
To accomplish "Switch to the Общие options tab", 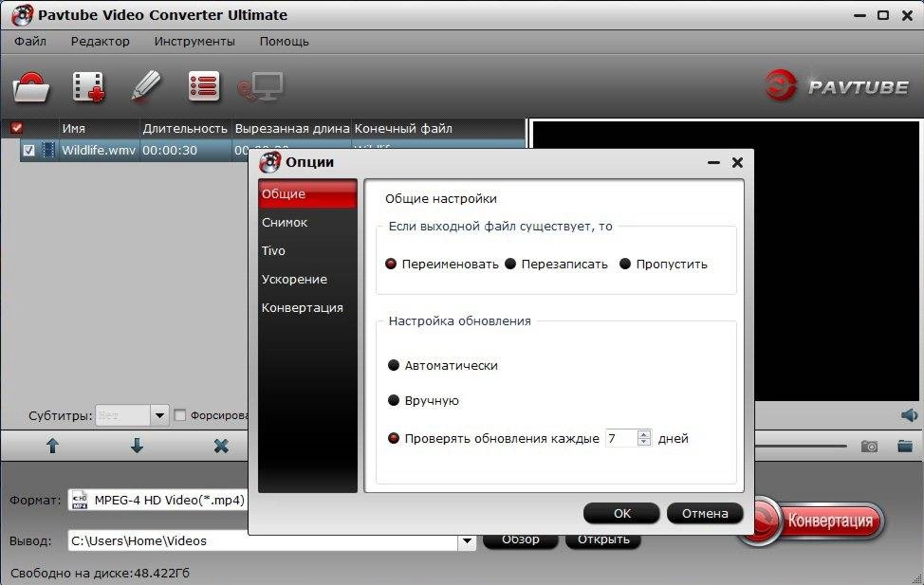I will [307, 193].
